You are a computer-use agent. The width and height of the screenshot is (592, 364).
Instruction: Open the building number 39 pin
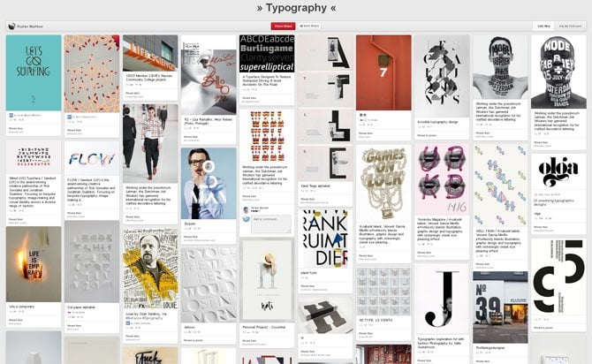500,307
